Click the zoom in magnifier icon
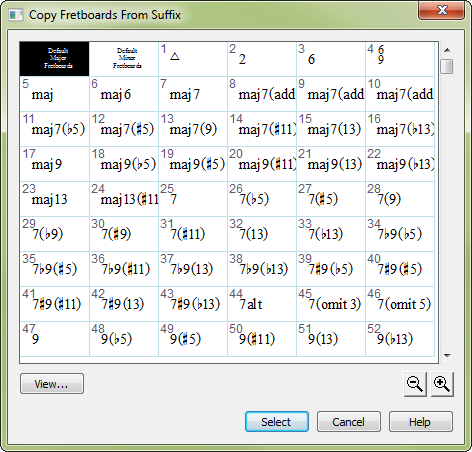 [442, 384]
